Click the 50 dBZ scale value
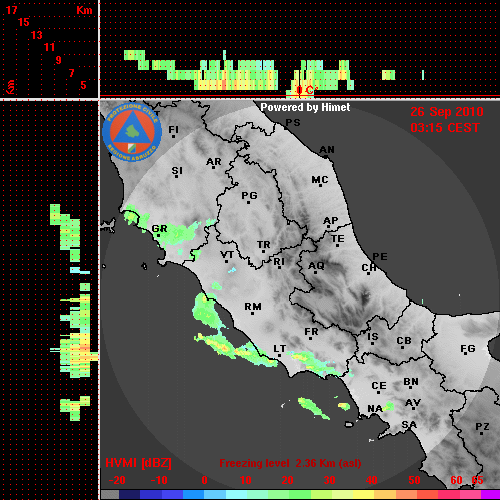 tap(414, 480)
